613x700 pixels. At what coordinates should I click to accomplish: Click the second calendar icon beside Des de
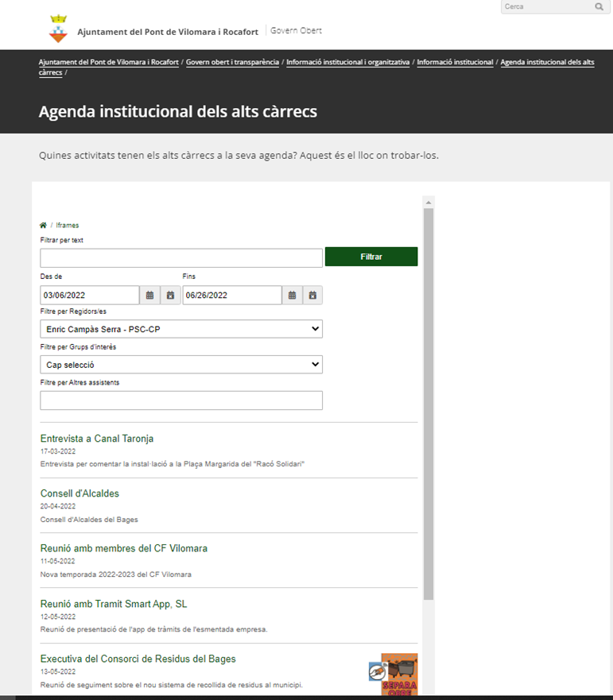click(x=170, y=296)
